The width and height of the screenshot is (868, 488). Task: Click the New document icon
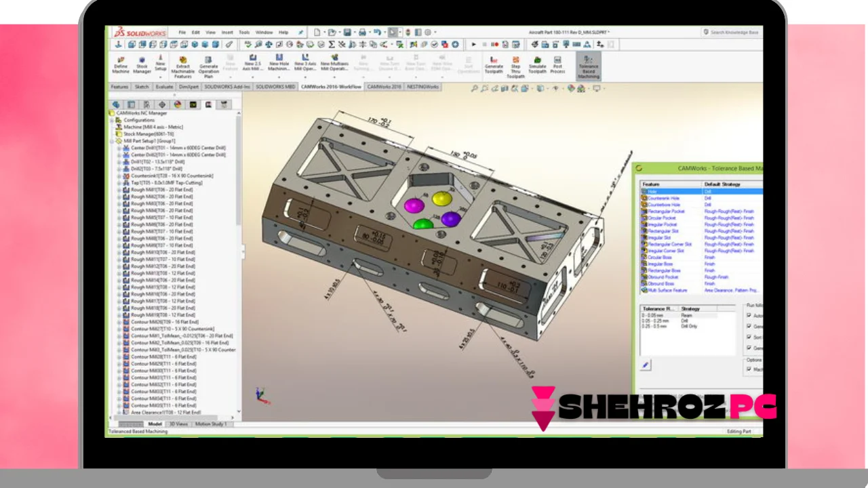(317, 32)
